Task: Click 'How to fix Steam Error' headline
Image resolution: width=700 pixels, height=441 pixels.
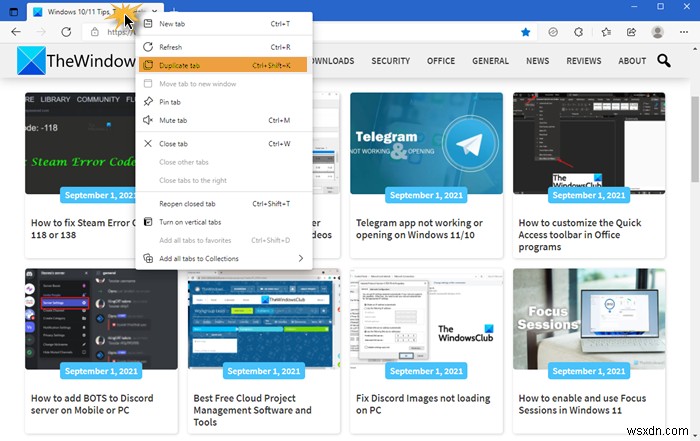Action: coord(83,229)
